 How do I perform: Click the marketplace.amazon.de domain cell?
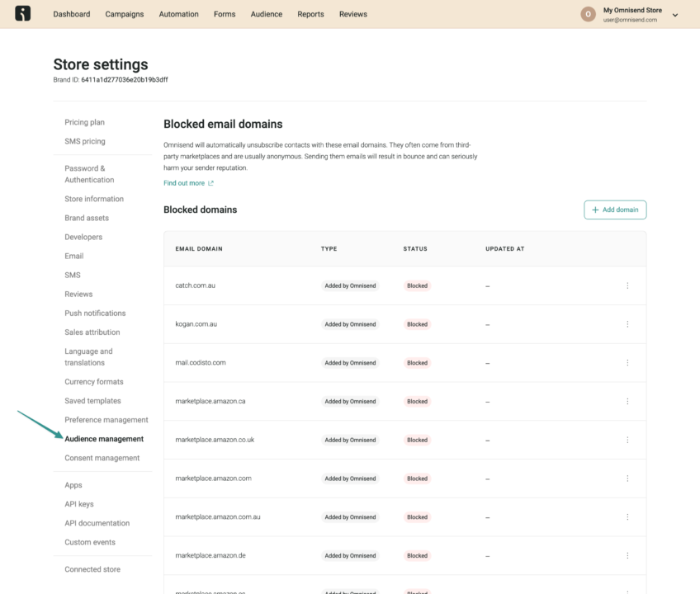210,555
